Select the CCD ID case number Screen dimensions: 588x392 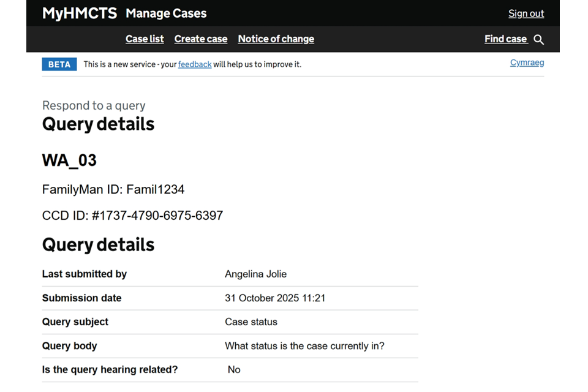(x=157, y=216)
